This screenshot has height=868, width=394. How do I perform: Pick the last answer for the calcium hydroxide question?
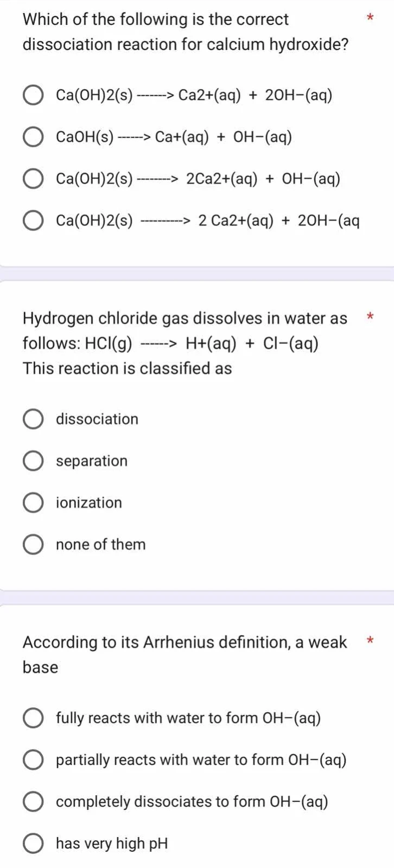[x=33, y=220]
